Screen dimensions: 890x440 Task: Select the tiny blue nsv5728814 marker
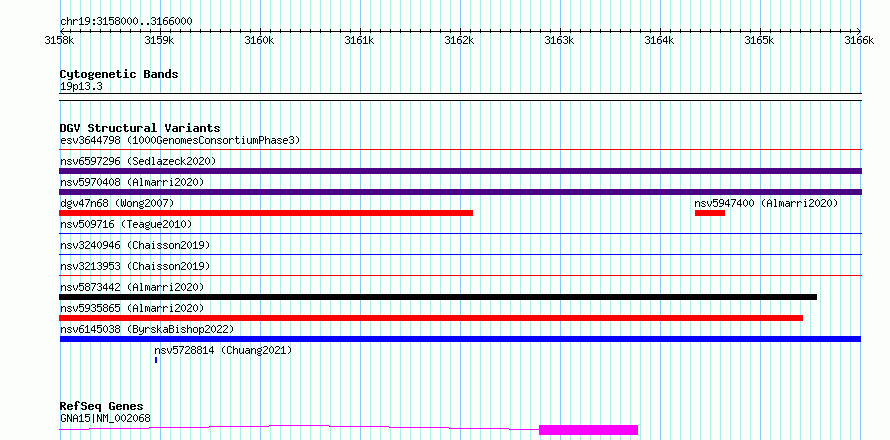click(x=156, y=360)
